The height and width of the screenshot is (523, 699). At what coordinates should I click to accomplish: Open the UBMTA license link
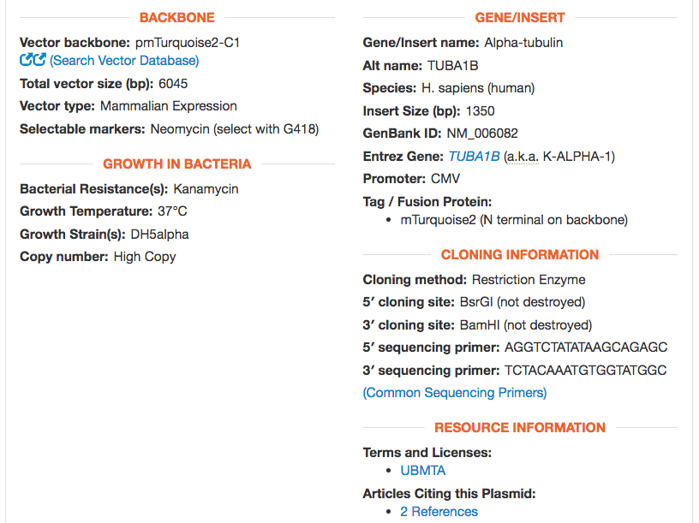423,470
